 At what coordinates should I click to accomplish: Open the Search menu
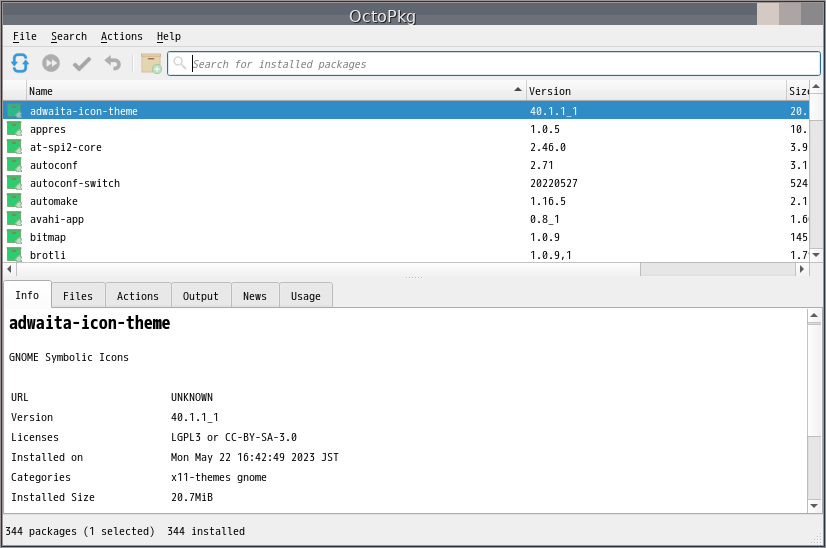point(68,36)
